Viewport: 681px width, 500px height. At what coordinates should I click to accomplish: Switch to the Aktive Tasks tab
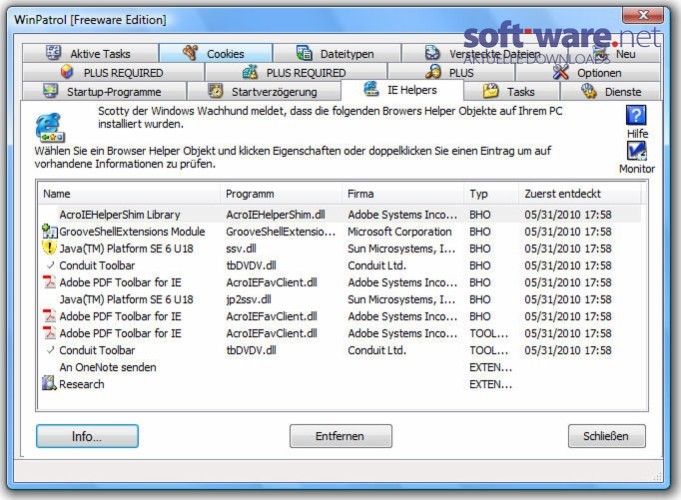tap(90, 53)
